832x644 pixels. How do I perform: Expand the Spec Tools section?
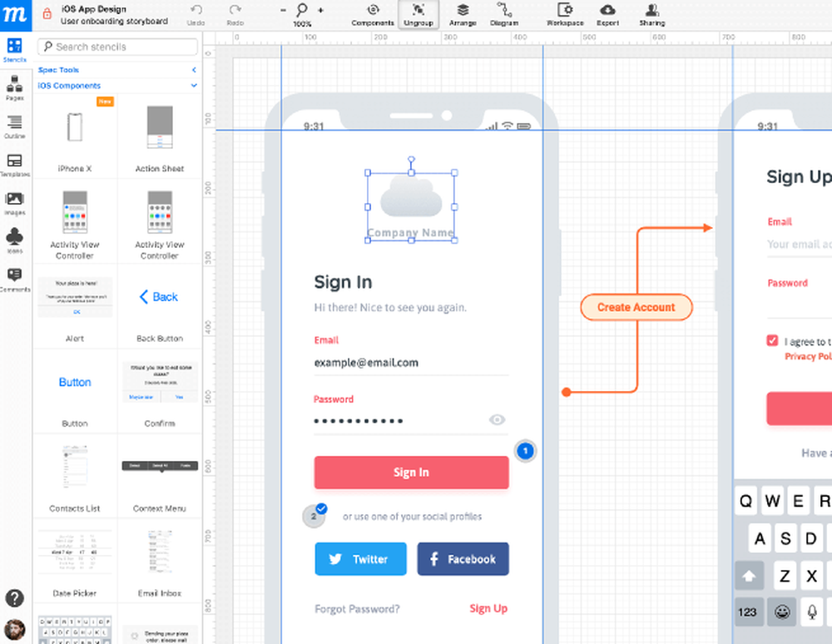(118, 70)
